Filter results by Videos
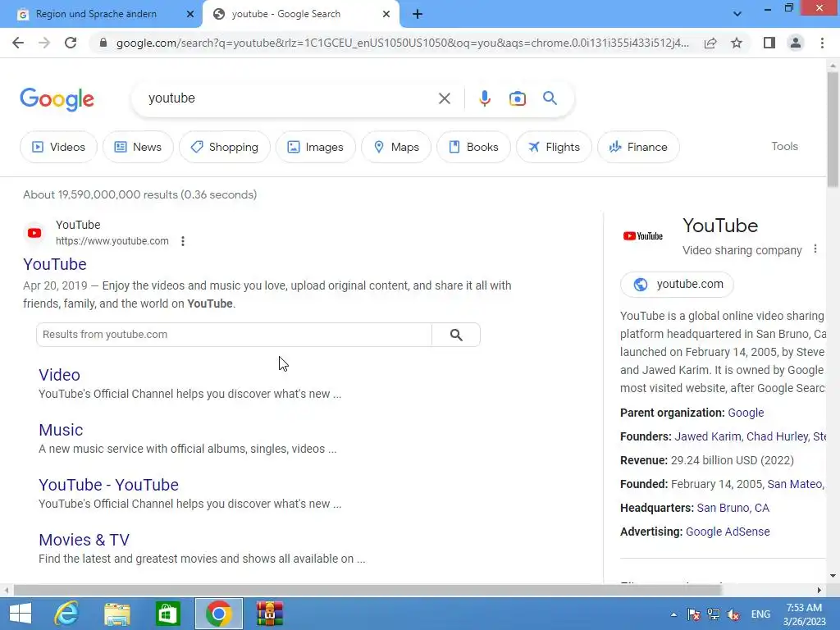 point(58,147)
